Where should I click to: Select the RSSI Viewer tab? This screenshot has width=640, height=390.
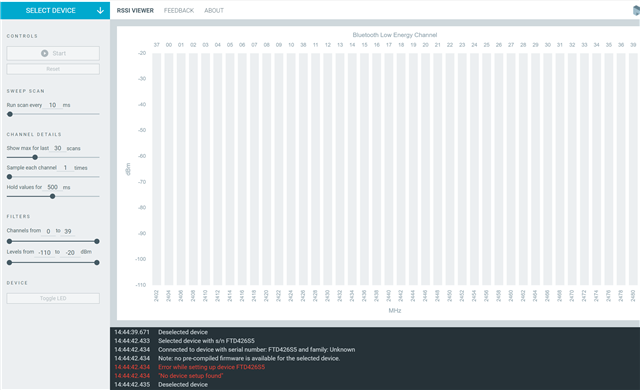point(135,11)
